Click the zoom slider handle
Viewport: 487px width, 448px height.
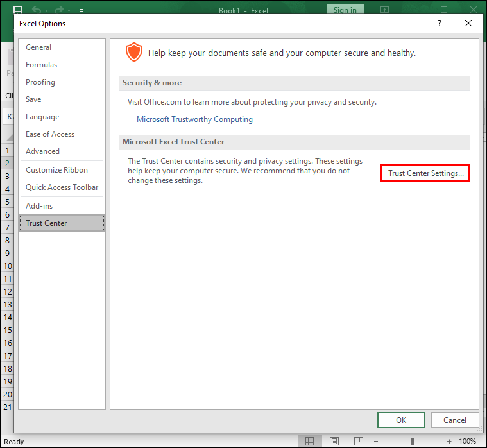click(x=413, y=441)
